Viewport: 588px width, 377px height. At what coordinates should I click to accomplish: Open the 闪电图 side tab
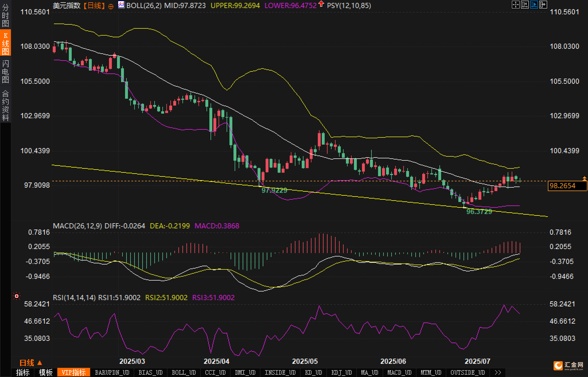coord(5,71)
